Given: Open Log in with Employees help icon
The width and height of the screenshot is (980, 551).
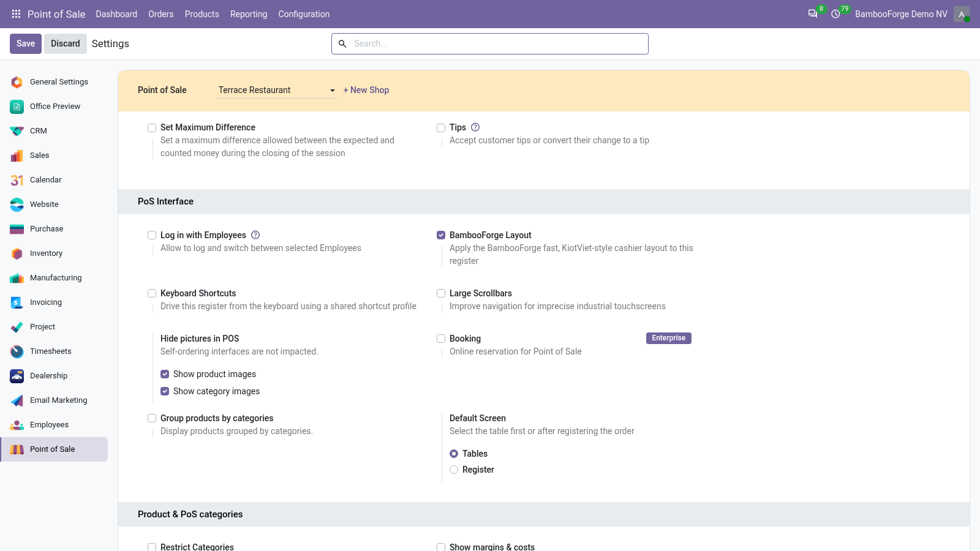Looking at the screenshot, I should tap(256, 235).
